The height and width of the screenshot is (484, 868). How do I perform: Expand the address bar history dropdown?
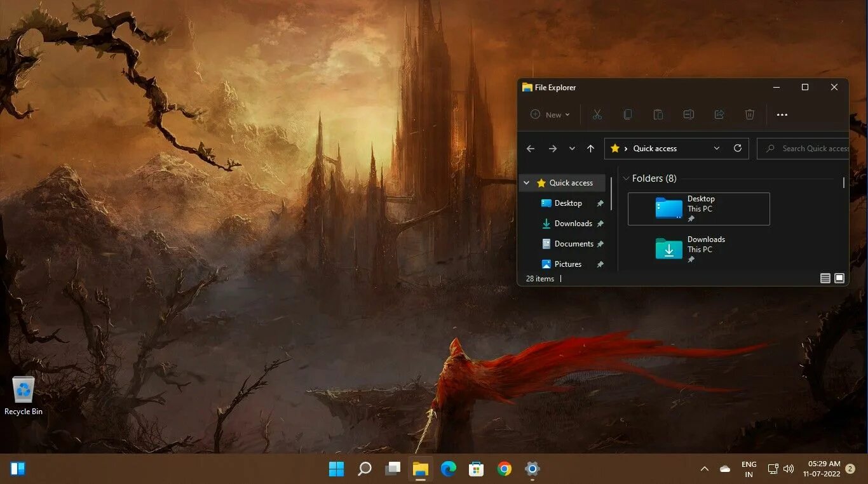pos(717,149)
